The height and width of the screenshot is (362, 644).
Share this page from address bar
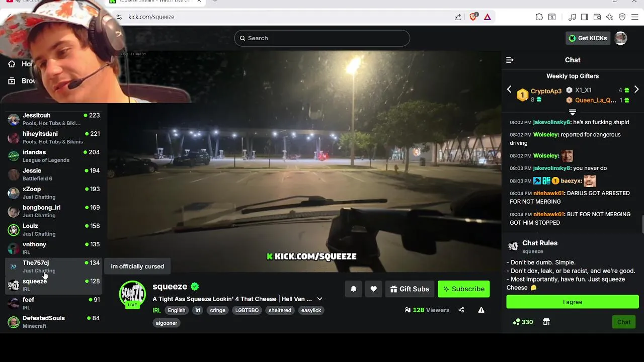[458, 17]
